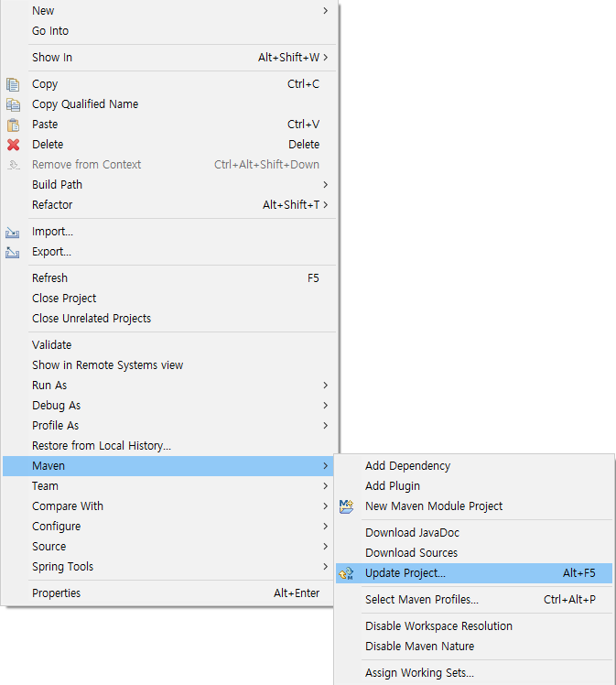Expand the Refactor submenu arrow
The image size is (616, 685).
(325, 205)
